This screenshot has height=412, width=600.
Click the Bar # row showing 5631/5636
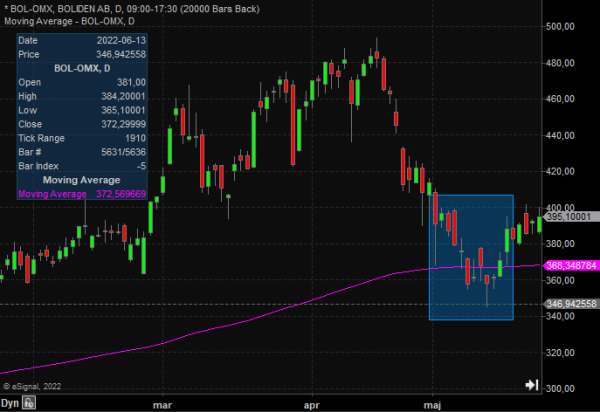point(82,152)
